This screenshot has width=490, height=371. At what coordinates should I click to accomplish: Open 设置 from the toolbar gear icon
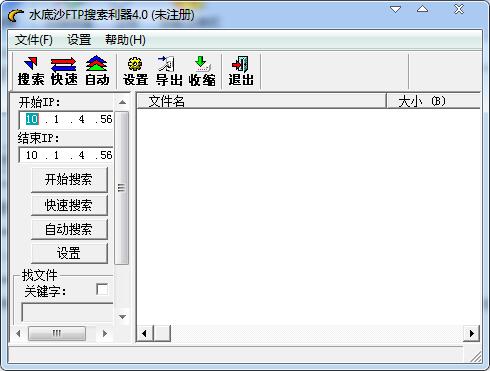click(x=135, y=71)
